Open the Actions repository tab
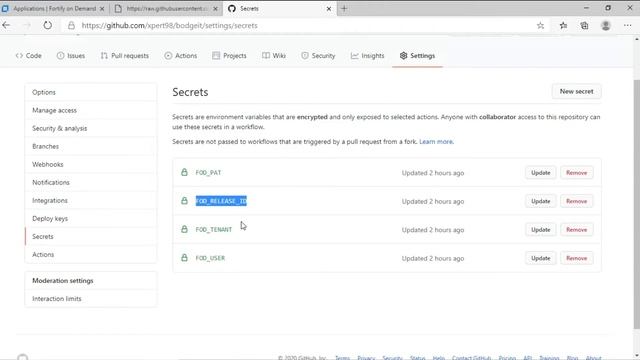Viewport: 640px width, 360px height. [181, 56]
